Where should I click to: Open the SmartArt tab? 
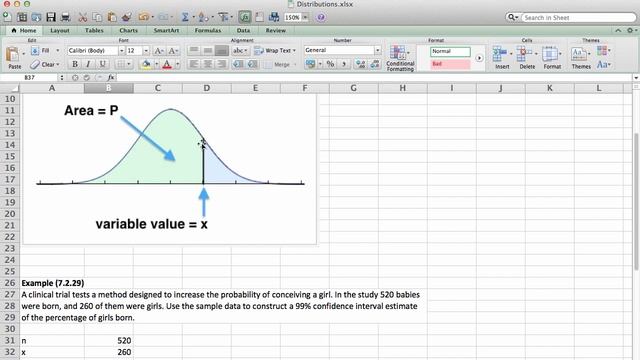pos(166,31)
